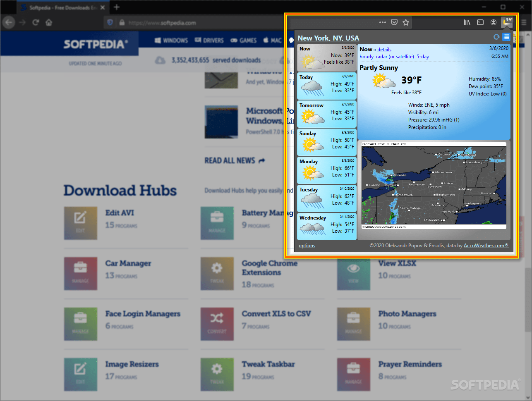532x401 pixels.
Task: Open the page actions three-dot menu
Action: click(383, 22)
